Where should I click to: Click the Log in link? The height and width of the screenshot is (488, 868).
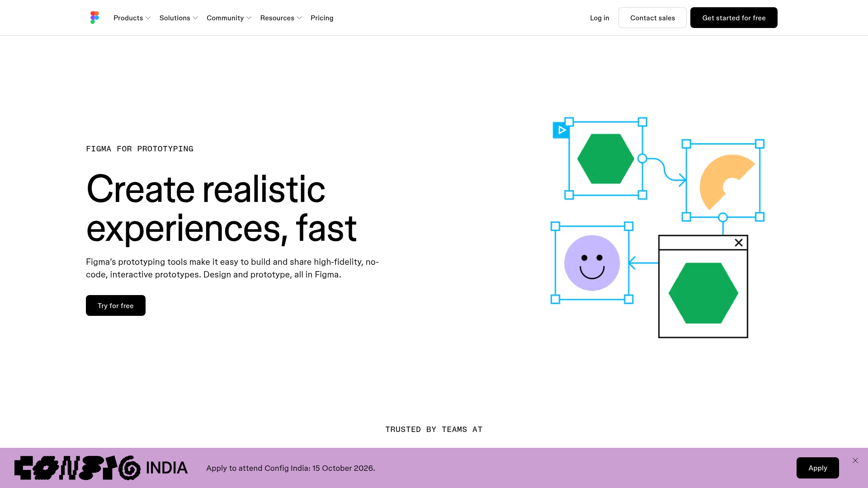tap(599, 18)
